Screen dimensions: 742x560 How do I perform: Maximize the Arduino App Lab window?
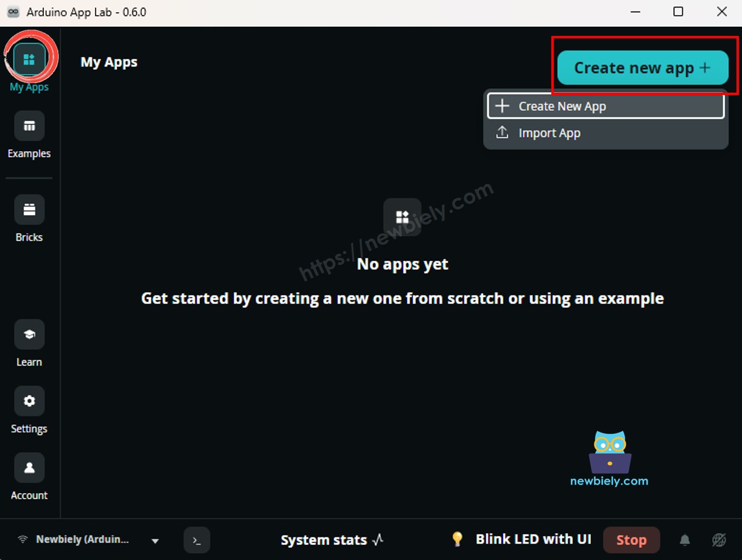pyautogui.click(x=678, y=12)
